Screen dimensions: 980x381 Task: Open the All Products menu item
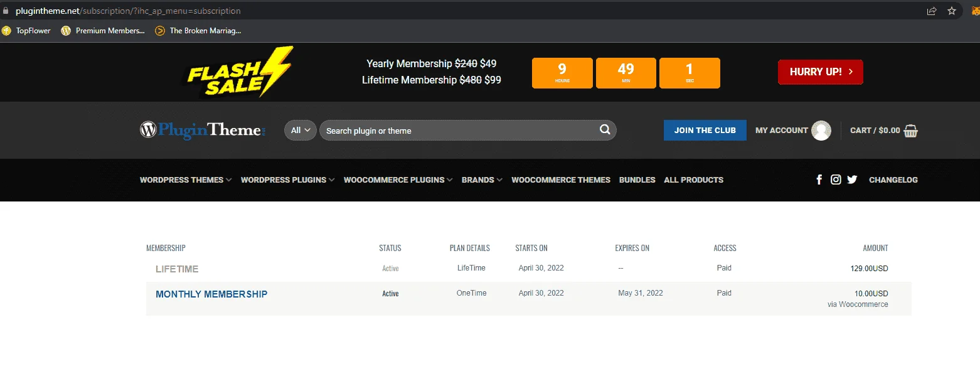point(694,180)
